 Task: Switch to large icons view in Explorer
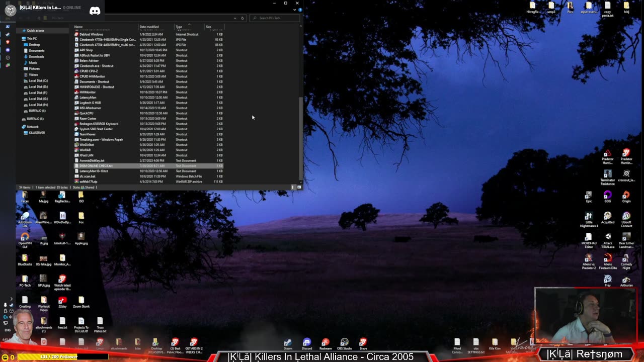tap(299, 187)
